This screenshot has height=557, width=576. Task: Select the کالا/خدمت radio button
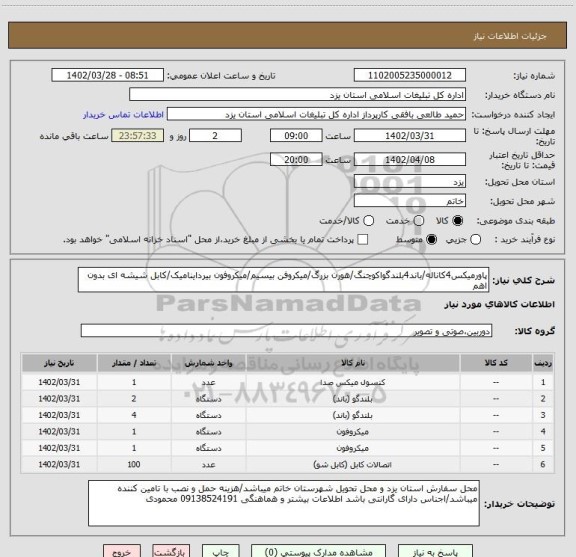pyautogui.click(x=368, y=221)
